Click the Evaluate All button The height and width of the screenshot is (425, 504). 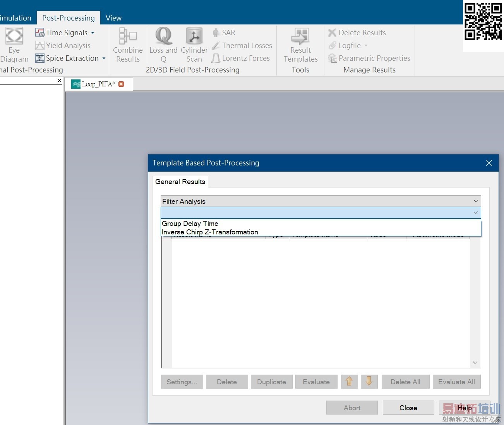[457, 382]
